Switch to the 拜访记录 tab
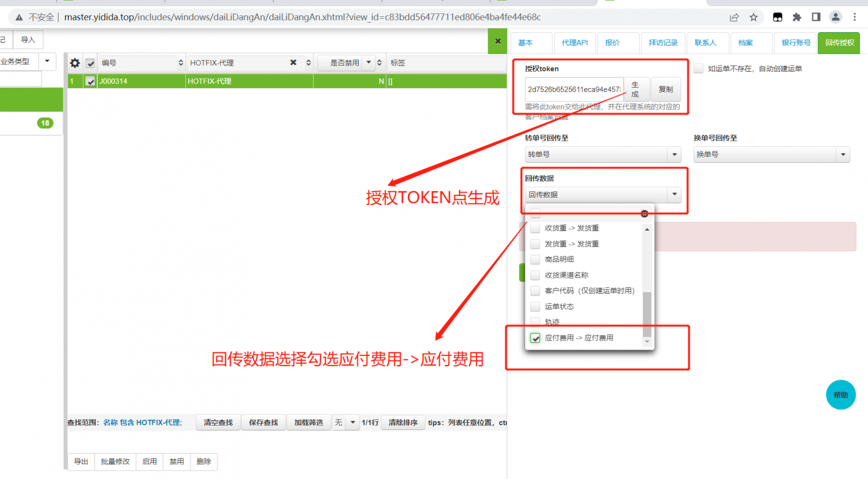 [663, 43]
